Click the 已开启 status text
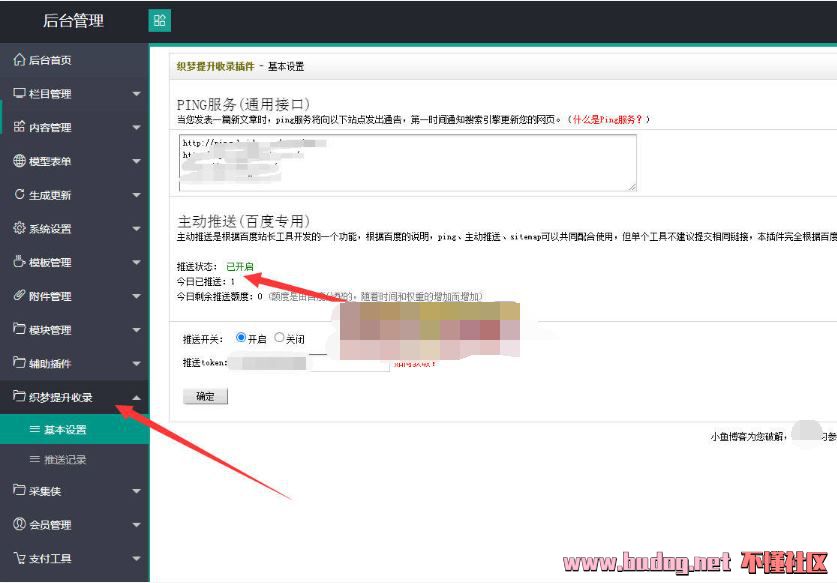Viewport: 837px width, 583px height. coord(240,266)
